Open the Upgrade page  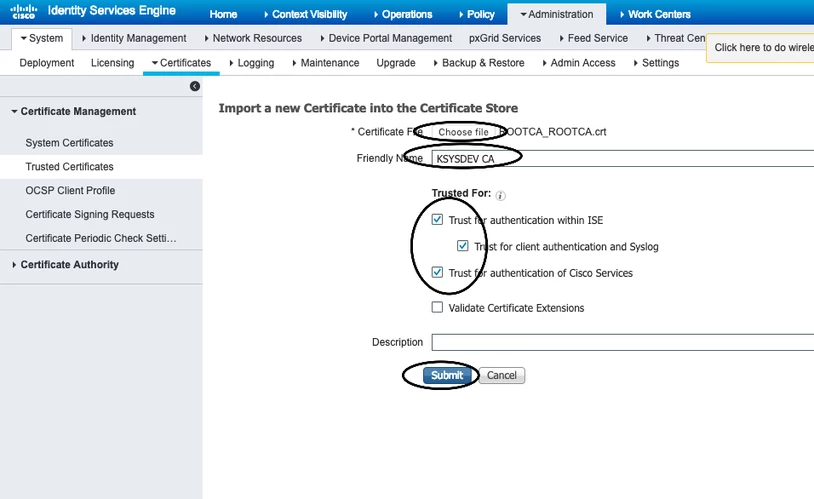396,63
